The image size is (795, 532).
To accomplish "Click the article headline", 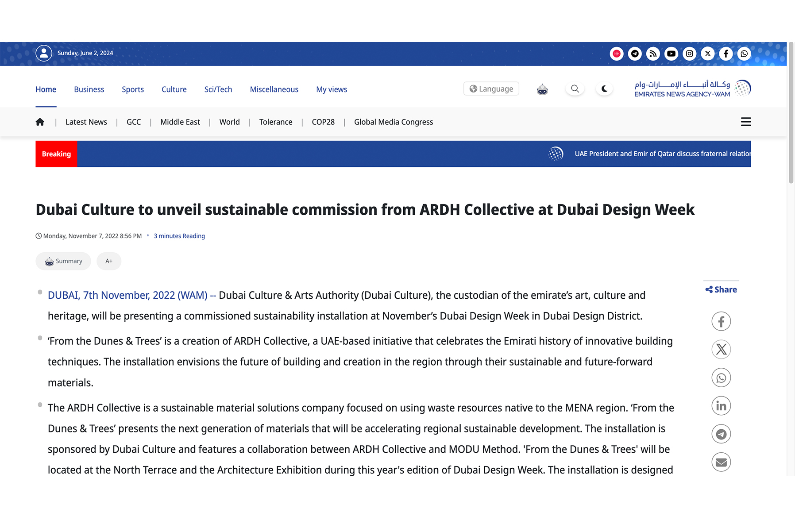I will (365, 210).
